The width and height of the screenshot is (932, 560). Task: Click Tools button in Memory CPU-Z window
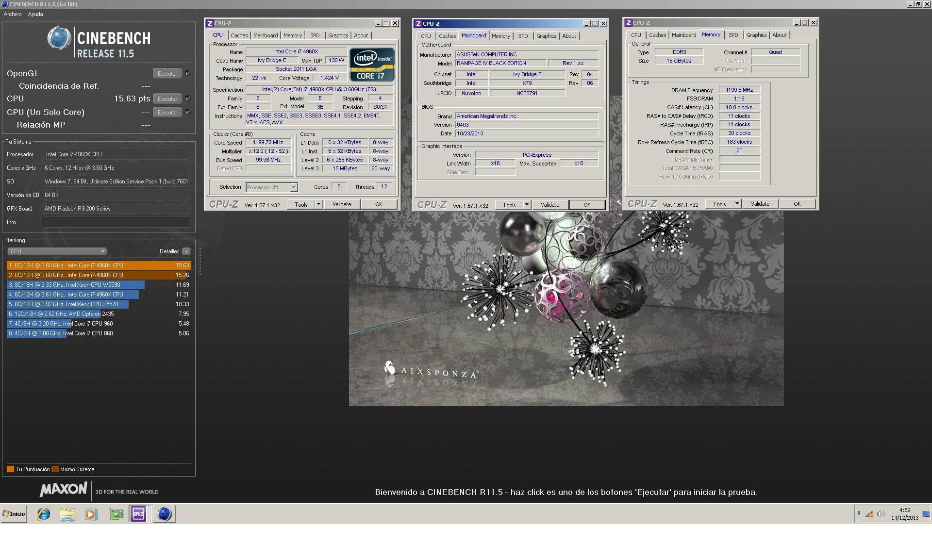[x=719, y=204]
